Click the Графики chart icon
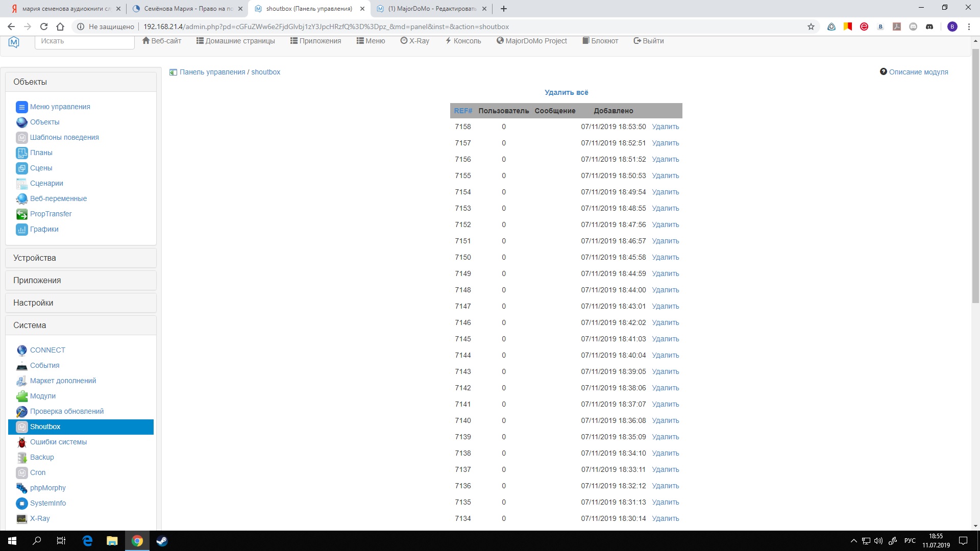980x551 pixels. tap(21, 230)
